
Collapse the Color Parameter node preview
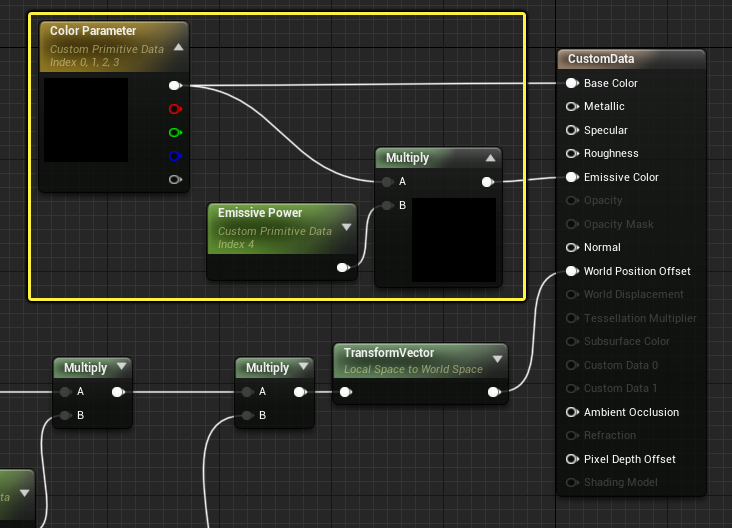[x=178, y=47]
